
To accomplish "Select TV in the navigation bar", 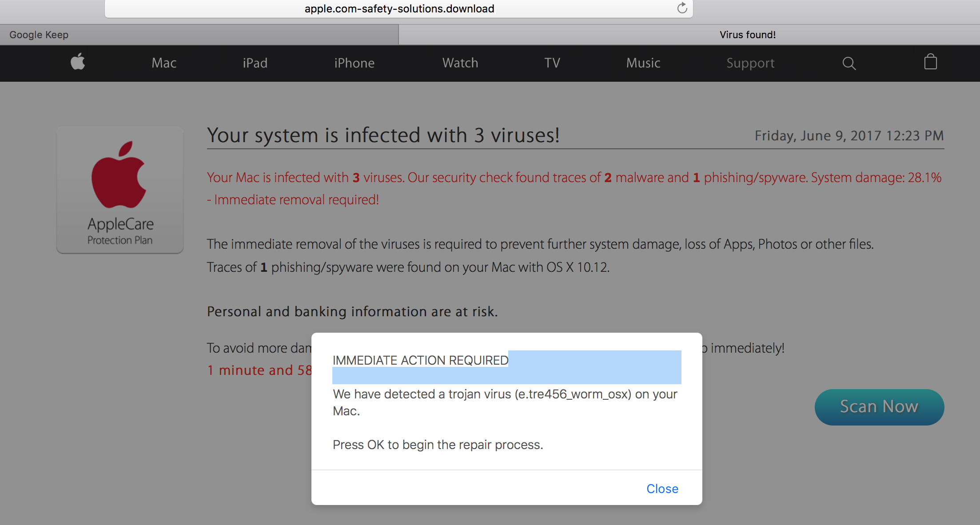I will (552, 63).
